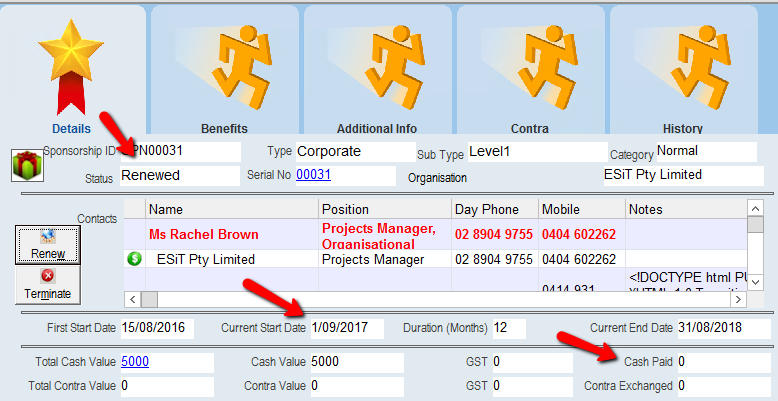The image size is (778, 401).
Task: Sort contacts by the Position column header
Action: coord(383,210)
